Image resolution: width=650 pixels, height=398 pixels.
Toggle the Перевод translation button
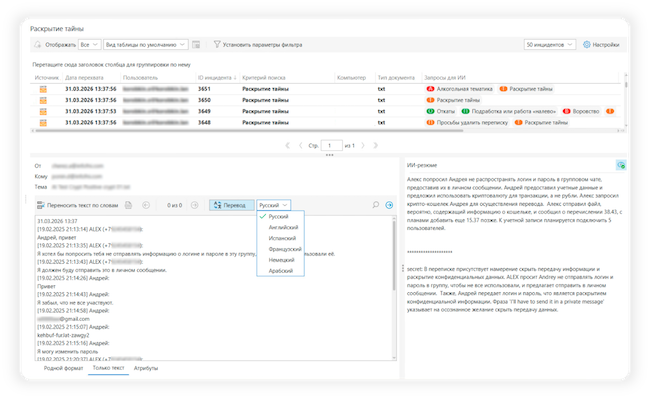point(231,205)
